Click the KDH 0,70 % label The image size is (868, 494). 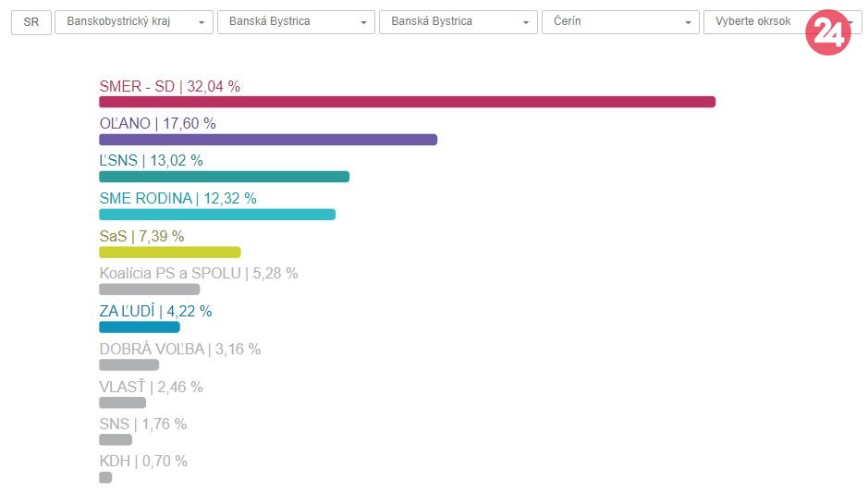[143, 461]
